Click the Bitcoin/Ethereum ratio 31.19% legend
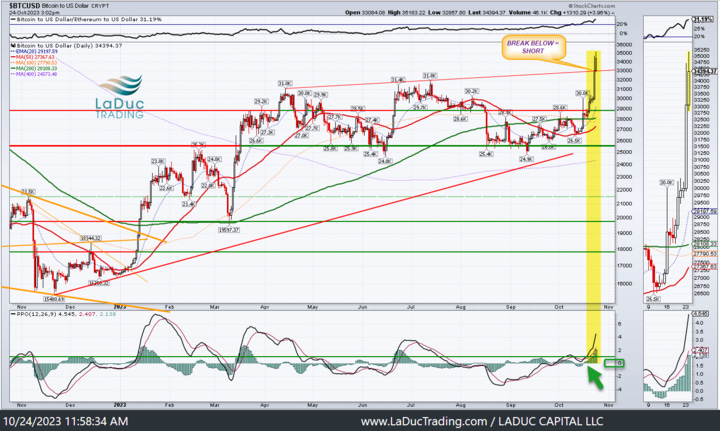The image size is (720, 431). tap(86, 20)
